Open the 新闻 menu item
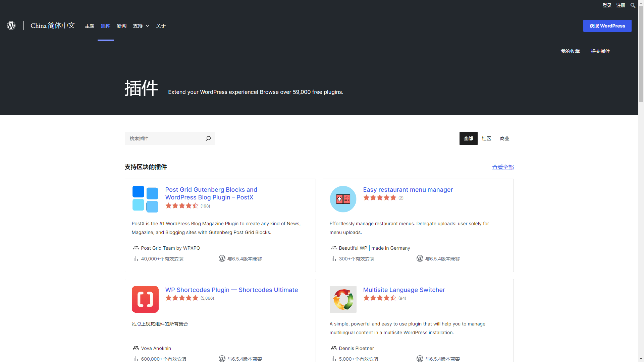 pyautogui.click(x=121, y=26)
